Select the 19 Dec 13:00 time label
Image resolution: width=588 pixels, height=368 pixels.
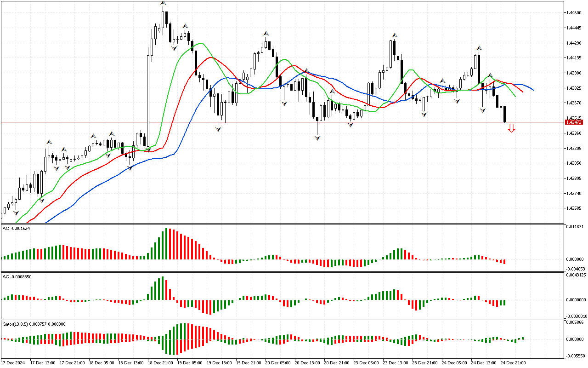pyautogui.click(x=219, y=362)
